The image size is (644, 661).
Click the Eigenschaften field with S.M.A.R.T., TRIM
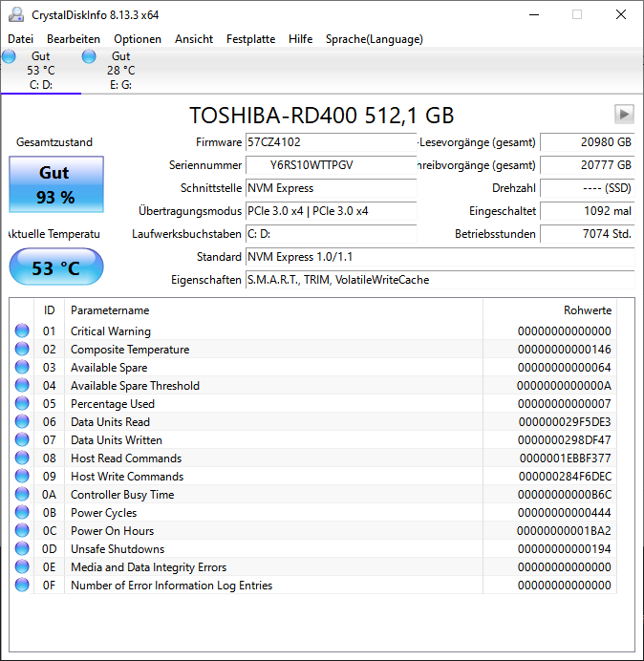[x=440, y=280]
